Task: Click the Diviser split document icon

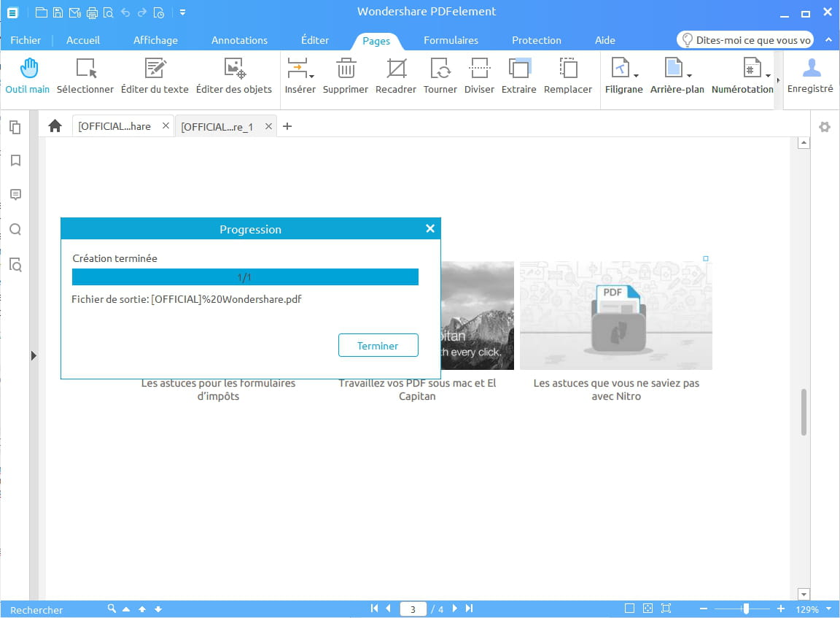Action: [x=480, y=76]
